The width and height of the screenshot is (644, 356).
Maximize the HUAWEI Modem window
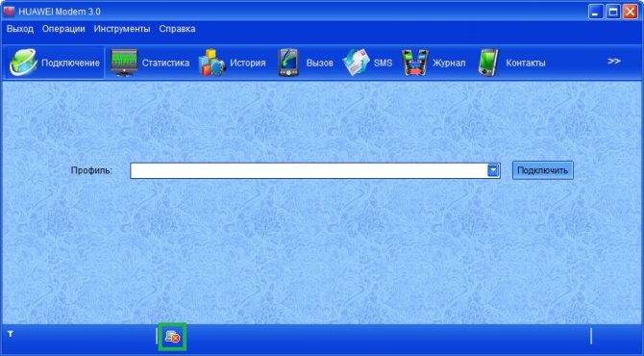613,12
